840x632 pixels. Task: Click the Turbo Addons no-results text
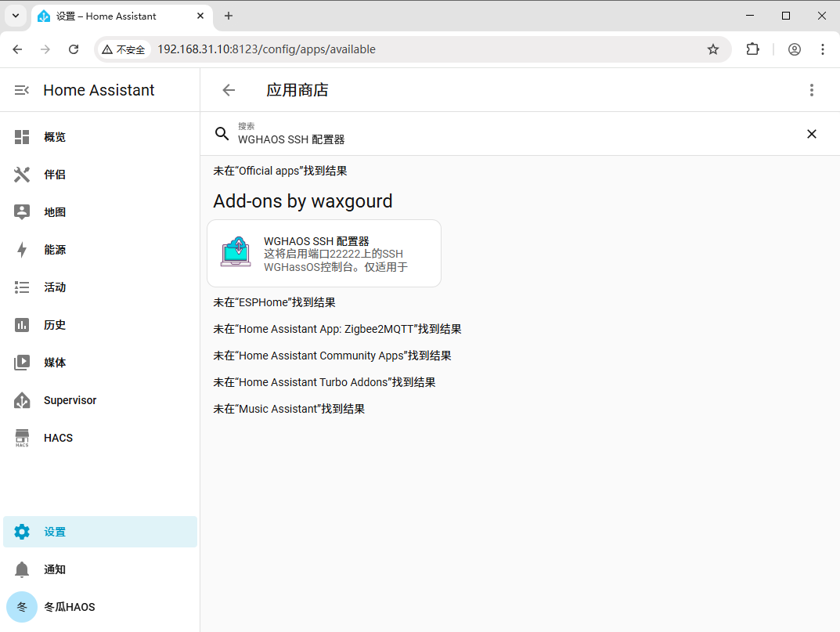325,382
